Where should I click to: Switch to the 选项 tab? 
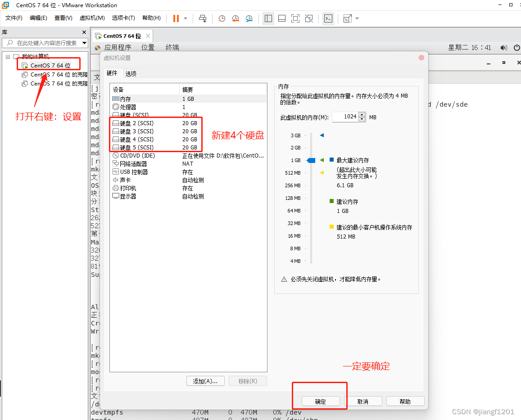tap(131, 74)
